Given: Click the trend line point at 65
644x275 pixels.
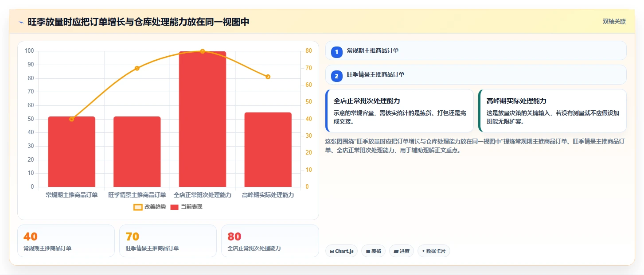Looking at the screenshot, I should 268,77.
